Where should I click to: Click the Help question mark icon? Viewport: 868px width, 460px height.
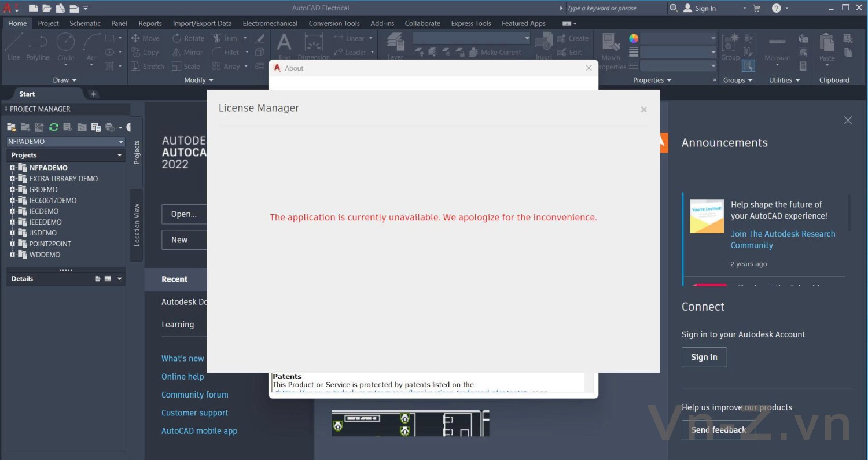click(x=777, y=8)
